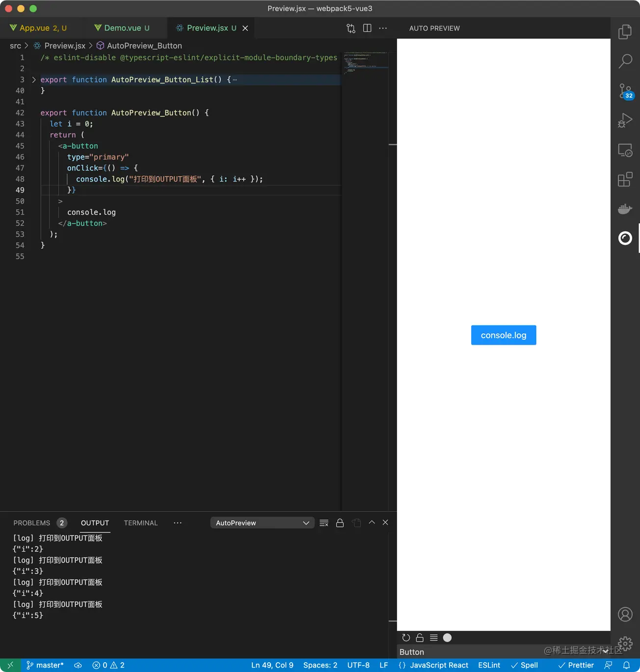The image size is (640, 672).
Task: Switch to the TERMINAL panel tab
Action: 141,523
